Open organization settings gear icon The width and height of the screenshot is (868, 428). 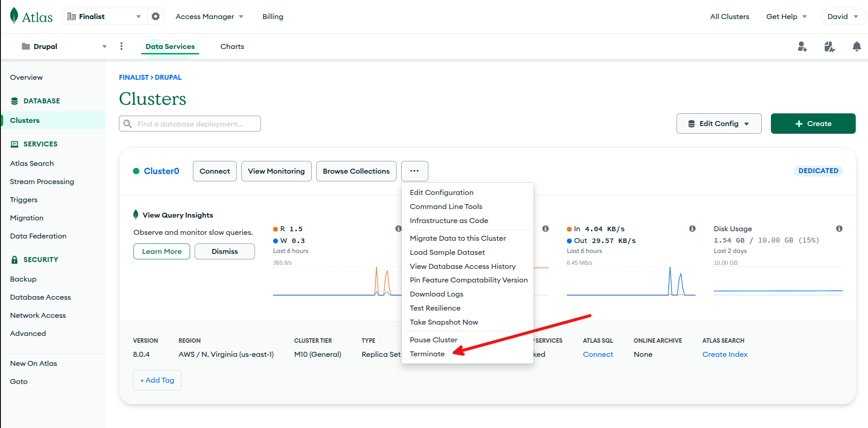[156, 16]
